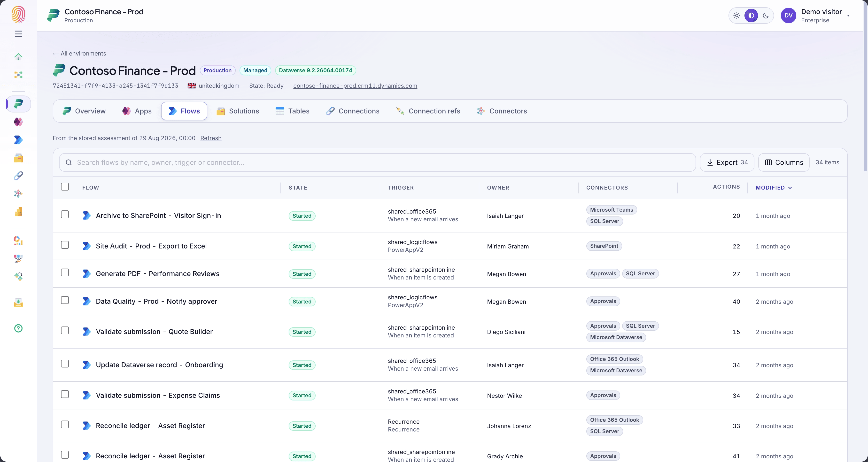Switch to Solutions tab
This screenshot has height=462, width=868.
(x=238, y=111)
